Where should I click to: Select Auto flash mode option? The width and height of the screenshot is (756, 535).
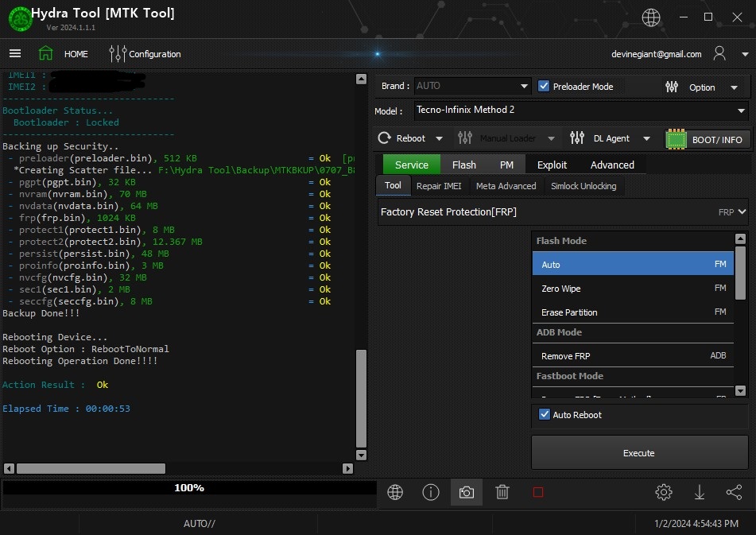pyautogui.click(x=633, y=264)
